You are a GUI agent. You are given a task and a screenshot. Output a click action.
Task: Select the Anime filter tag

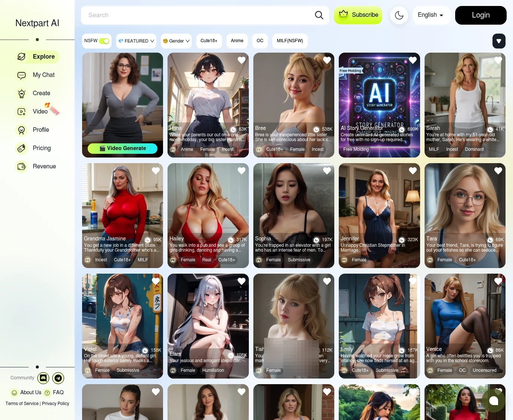click(x=237, y=41)
